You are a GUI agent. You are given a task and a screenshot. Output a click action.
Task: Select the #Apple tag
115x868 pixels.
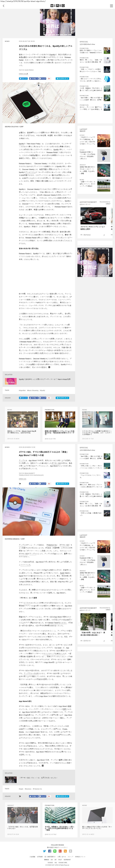(21, 789)
